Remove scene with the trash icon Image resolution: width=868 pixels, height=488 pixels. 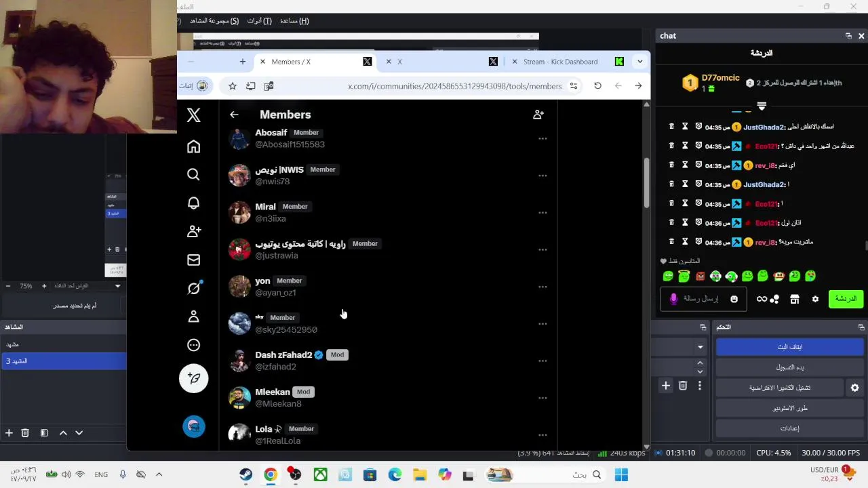[25, 432]
